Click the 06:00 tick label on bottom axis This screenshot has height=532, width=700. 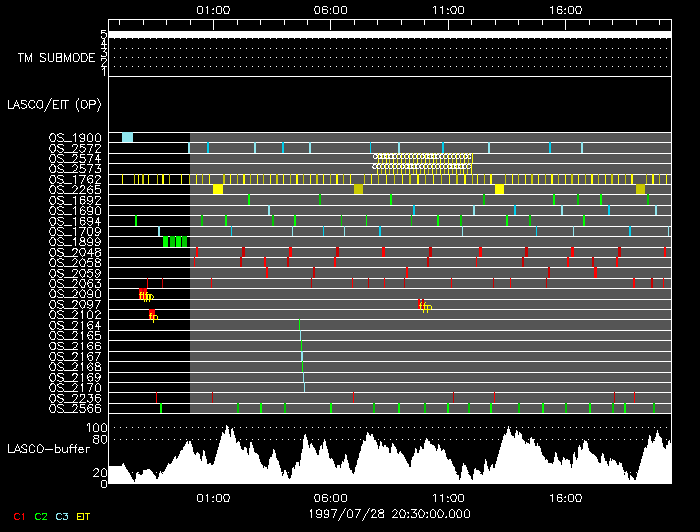[331, 497]
